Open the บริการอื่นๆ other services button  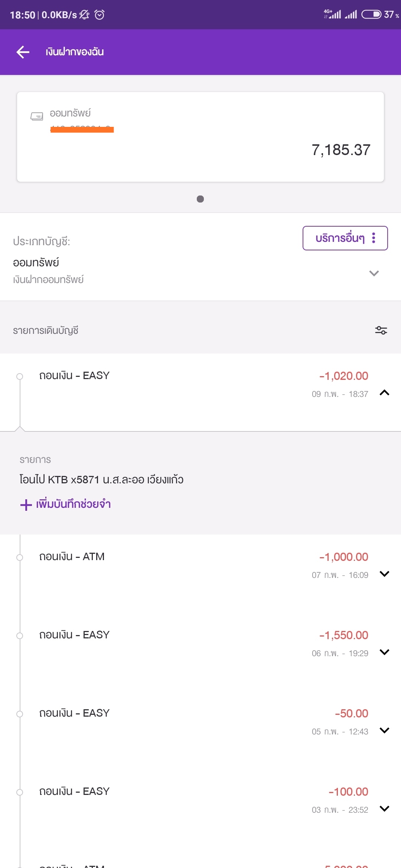[x=345, y=238]
